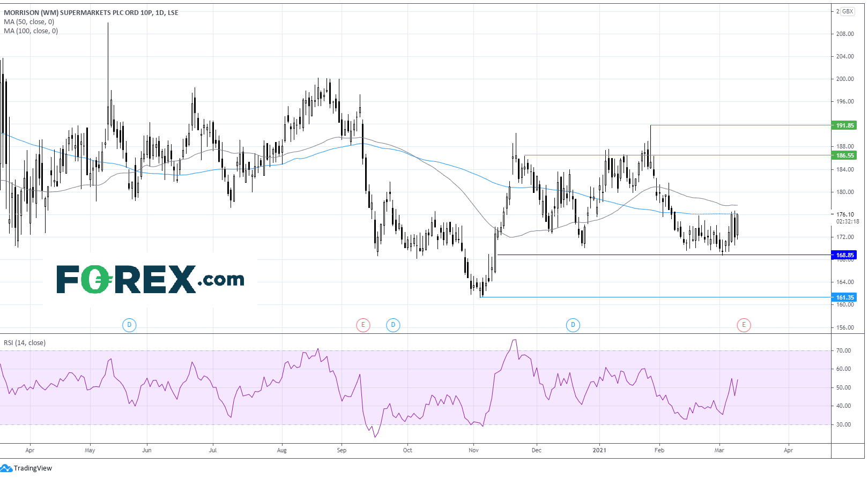Screen dimensions: 868x478
Task: Click the TradingView logo
Action: [x=6, y=468]
